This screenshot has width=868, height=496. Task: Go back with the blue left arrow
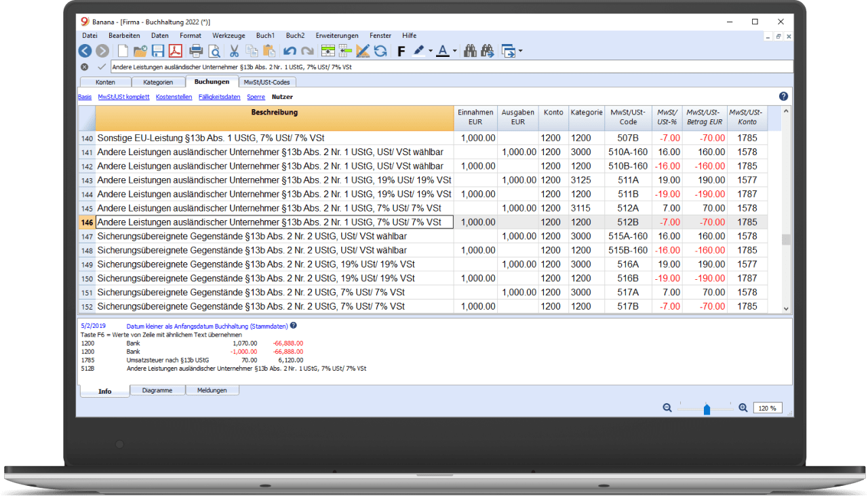tap(85, 51)
